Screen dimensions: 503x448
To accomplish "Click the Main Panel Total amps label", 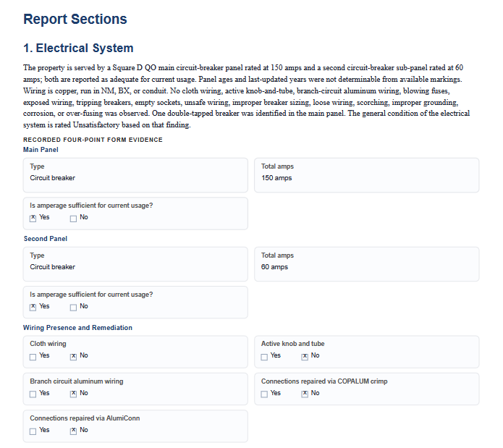I will click(277, 166).
